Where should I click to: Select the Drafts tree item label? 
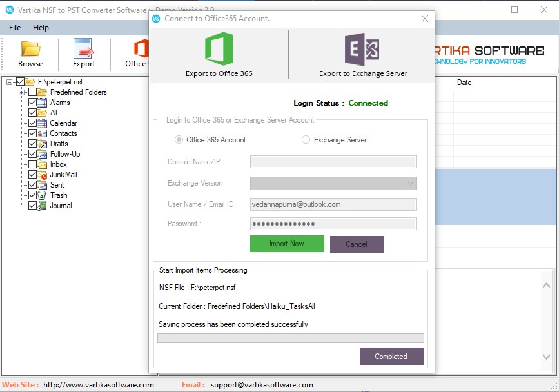(59, 144)
